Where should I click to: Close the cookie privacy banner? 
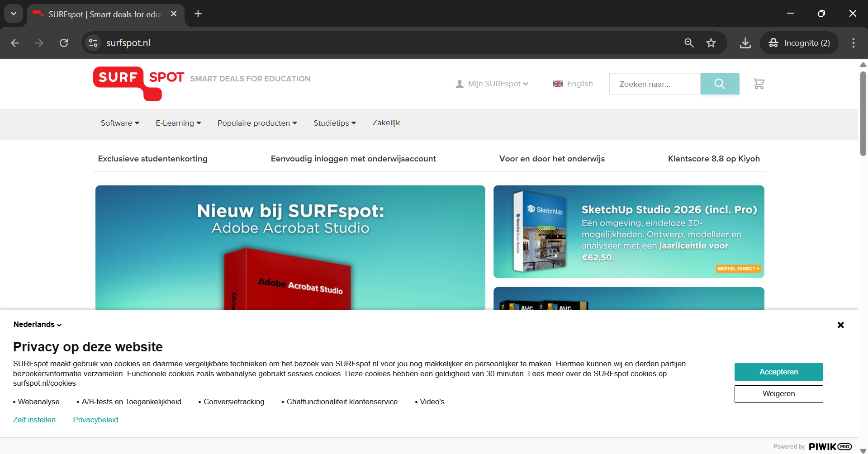pyautogui.click(x=840, y=325)
